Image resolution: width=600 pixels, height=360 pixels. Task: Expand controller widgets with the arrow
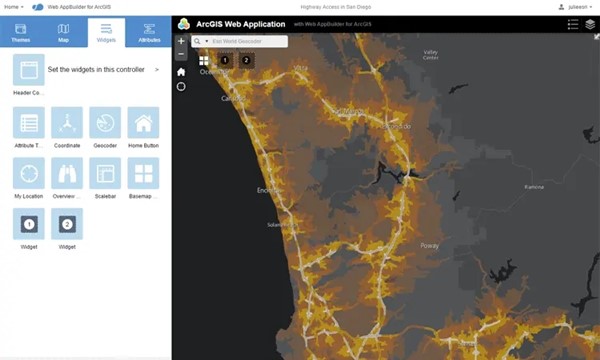(x=157, y=70)
